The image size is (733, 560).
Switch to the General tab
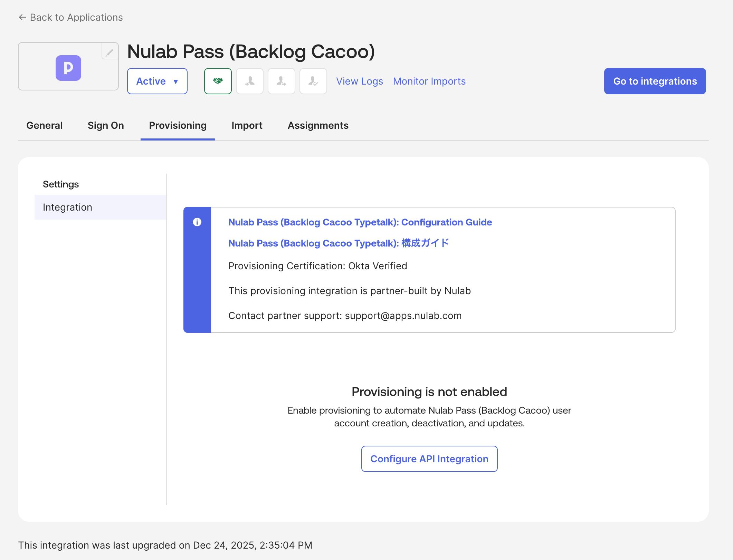point(45,125)
